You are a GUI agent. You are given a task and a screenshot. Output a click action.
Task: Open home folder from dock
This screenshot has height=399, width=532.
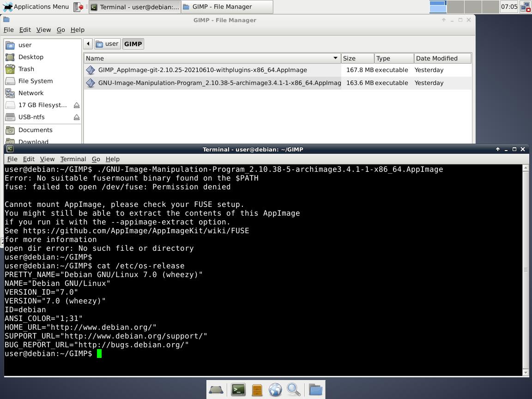click(315, 390)
